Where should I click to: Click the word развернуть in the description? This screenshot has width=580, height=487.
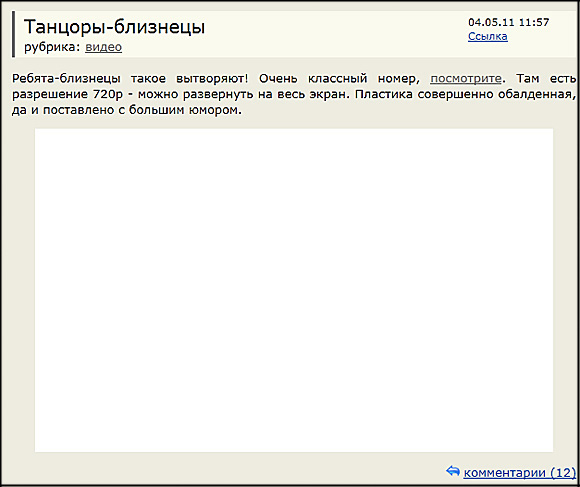218,95
